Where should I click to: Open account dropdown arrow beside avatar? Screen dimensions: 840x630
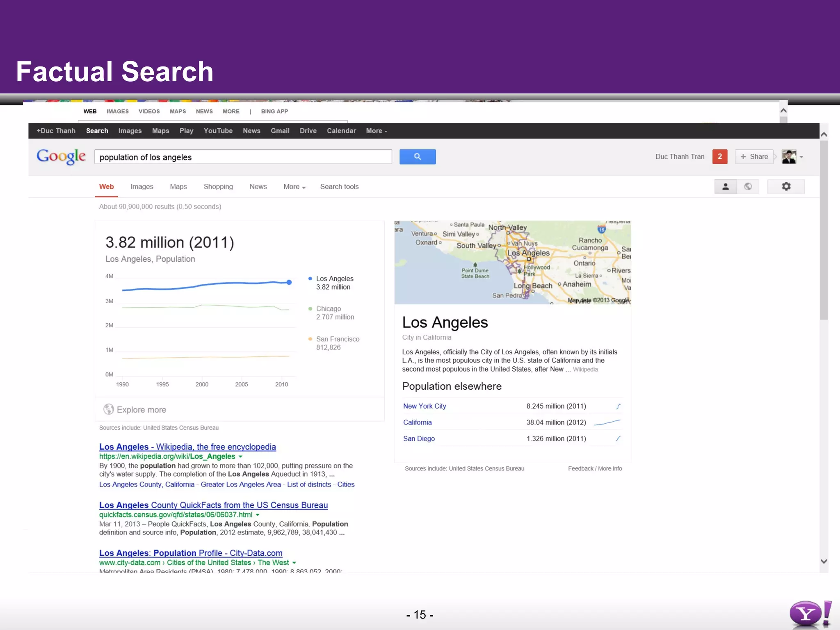coord(801,157)
